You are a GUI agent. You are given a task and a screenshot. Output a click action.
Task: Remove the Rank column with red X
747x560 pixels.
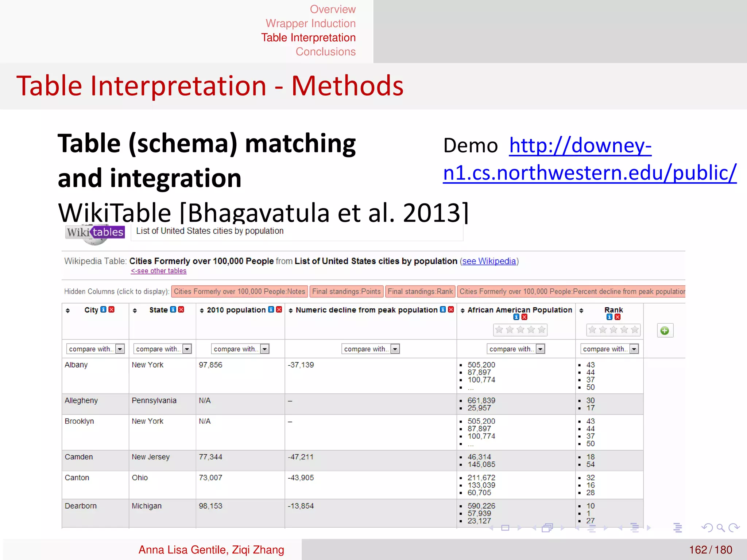click(618, 317)
